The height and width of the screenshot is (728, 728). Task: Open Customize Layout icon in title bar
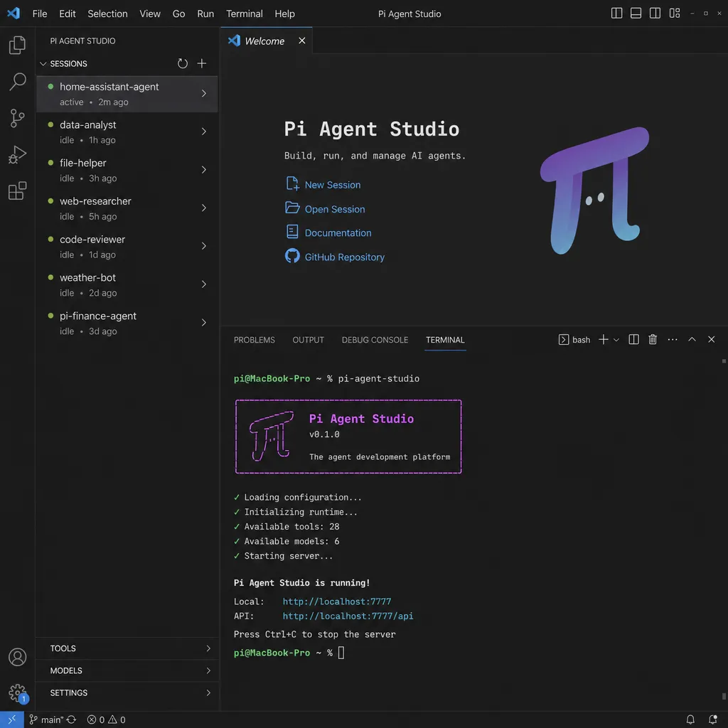(x=674, y=14)
